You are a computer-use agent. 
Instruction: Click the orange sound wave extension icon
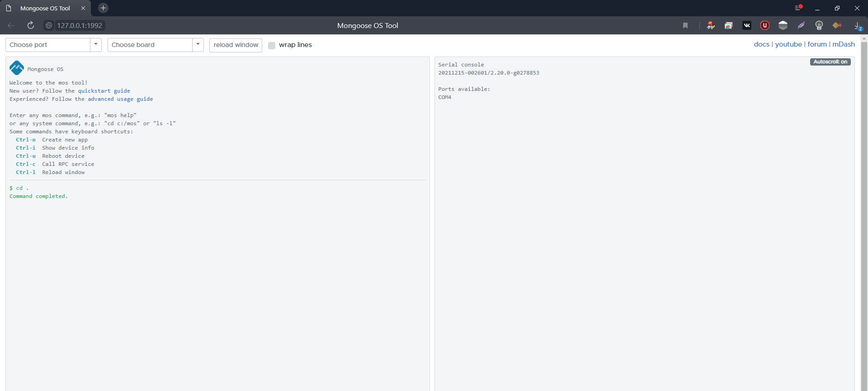tap(837, 25)
